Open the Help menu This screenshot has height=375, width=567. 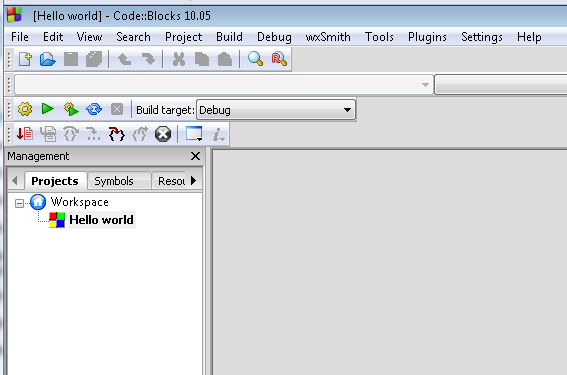tap(529, 37)
